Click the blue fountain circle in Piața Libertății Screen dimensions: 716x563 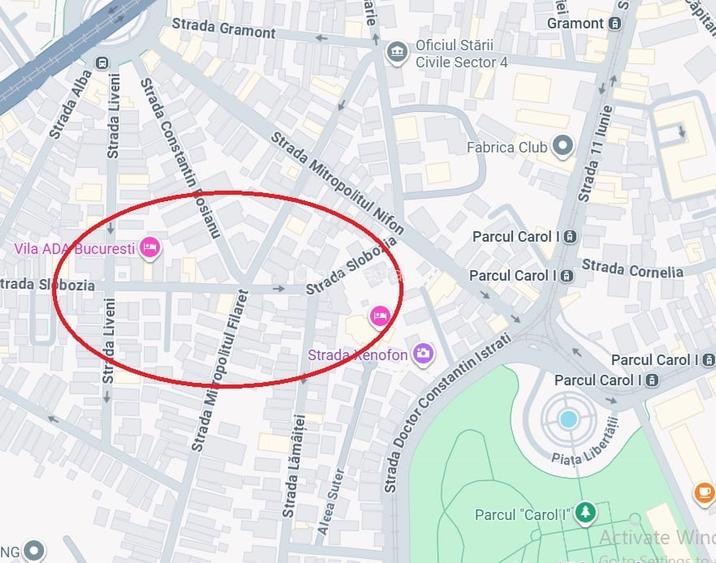pos(569,419)
